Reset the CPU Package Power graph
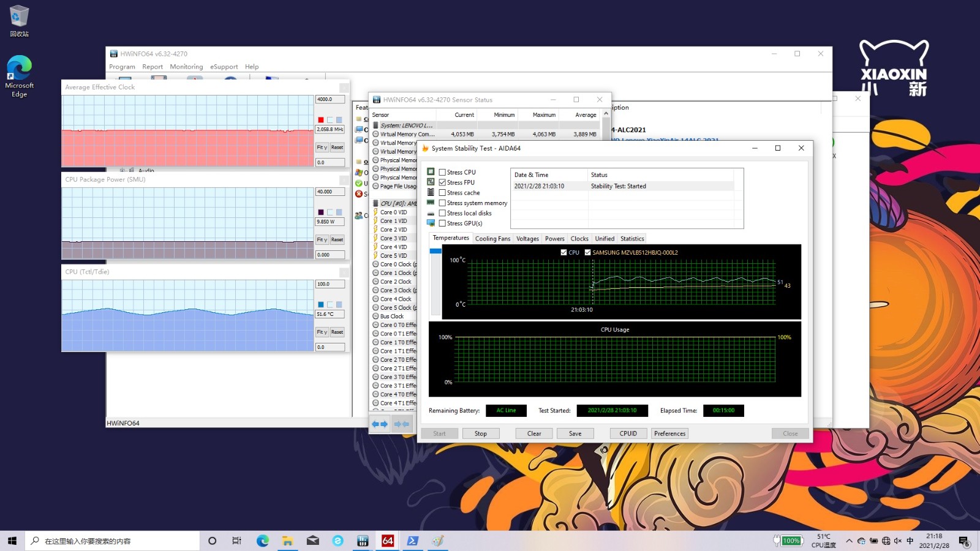This screenshot has height=551, width=980. (x=337, y=240)
